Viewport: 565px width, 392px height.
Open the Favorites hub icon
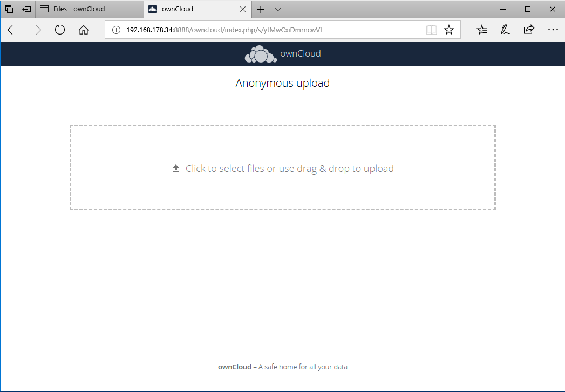(x=482, y=30)
